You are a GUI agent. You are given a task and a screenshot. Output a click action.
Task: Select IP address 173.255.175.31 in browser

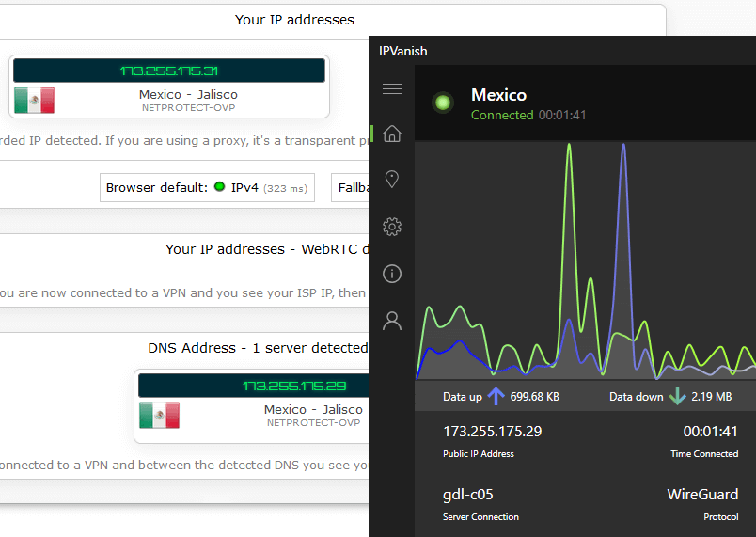168,71
